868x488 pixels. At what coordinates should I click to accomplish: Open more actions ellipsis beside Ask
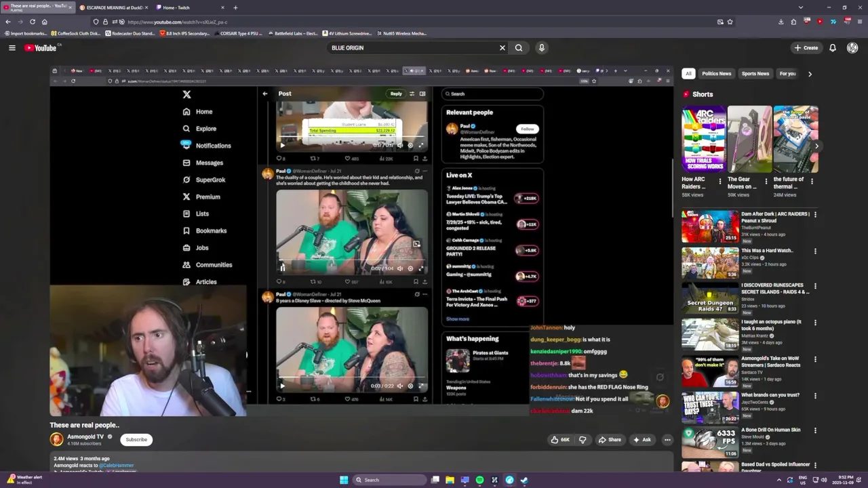(667, 439)
